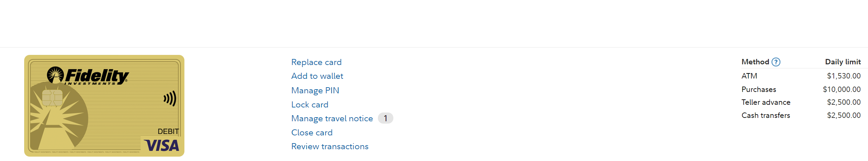Click the Daily limit column header

pos(842,62)
